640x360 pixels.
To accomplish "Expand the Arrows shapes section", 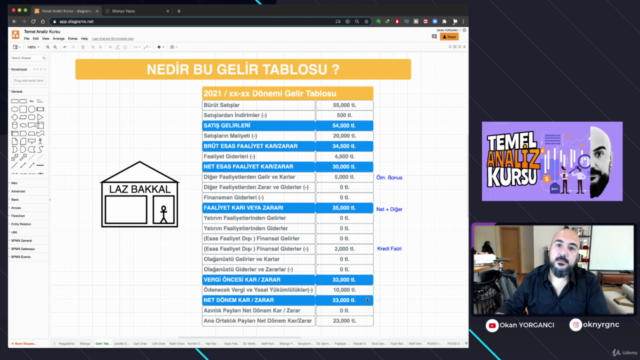I will click(27, 208).
